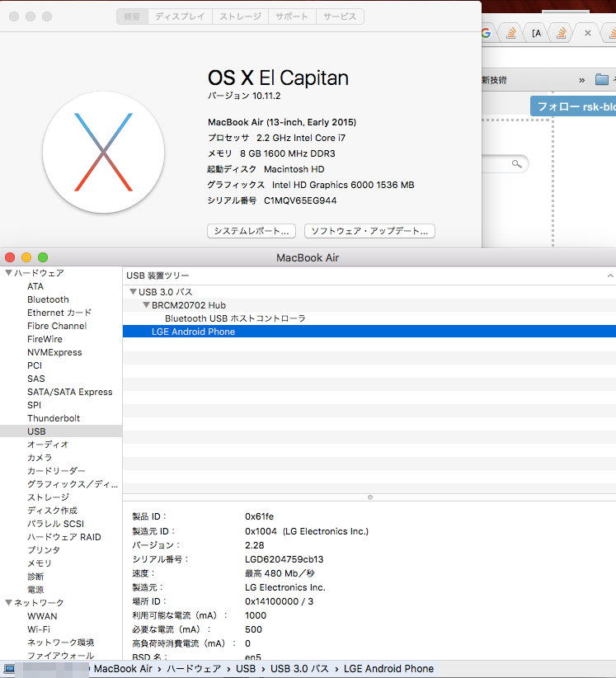
Task: Select SPI in the sidebar
Action: [x=34, y=405]
